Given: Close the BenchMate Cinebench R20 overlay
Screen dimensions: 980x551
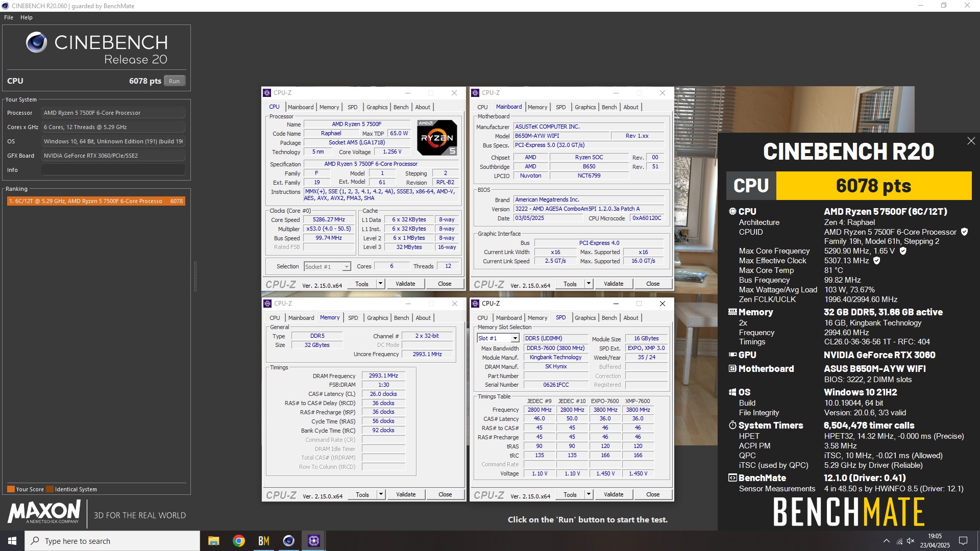Looking at the screenshot, I should [971, 141].
